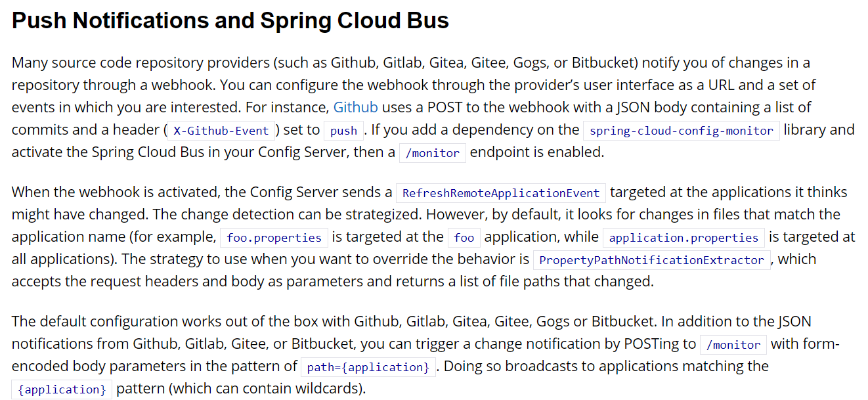Click the push inline code snippet
The image size is (868, 400).
343,131
